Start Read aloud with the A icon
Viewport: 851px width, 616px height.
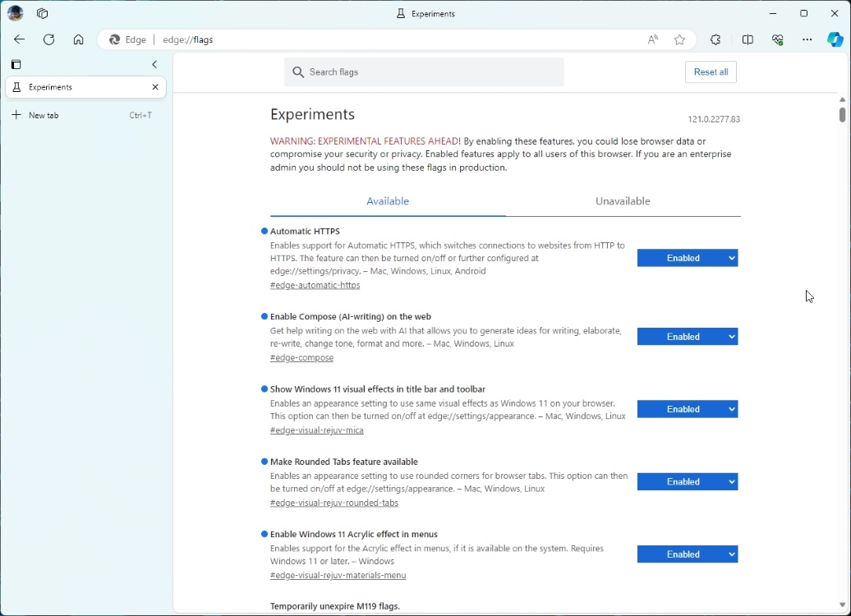(x=653, y=39)
